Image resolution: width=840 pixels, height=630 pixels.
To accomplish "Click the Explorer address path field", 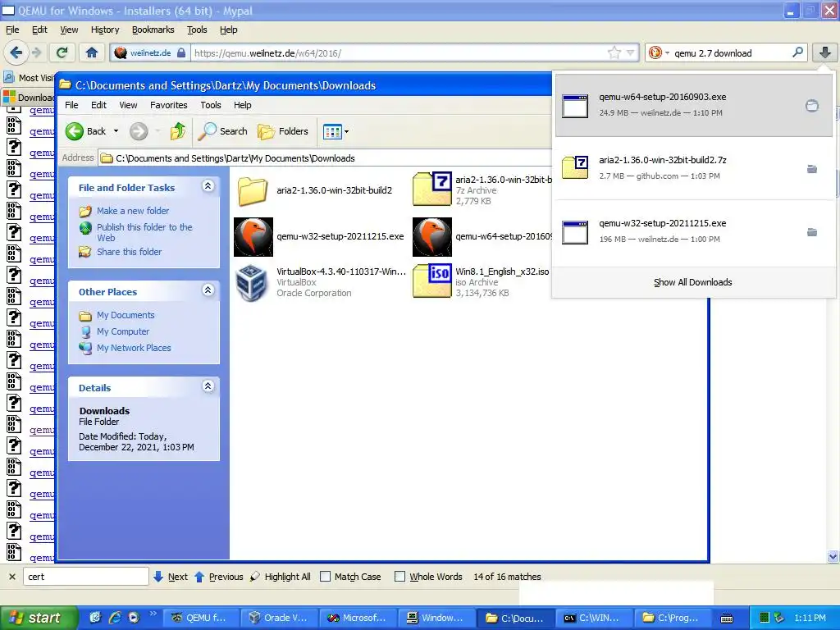I will [x=326, y=158].
